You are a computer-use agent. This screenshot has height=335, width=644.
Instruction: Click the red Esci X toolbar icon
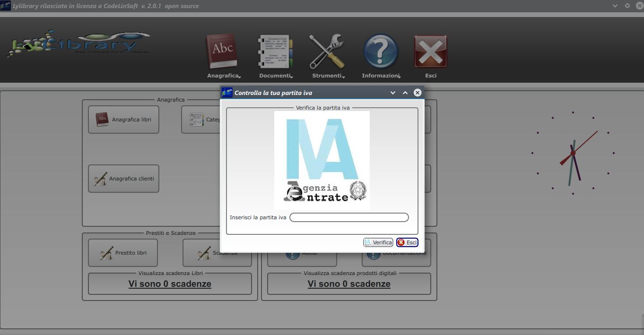pyautogui.click(x=431, y=52)
